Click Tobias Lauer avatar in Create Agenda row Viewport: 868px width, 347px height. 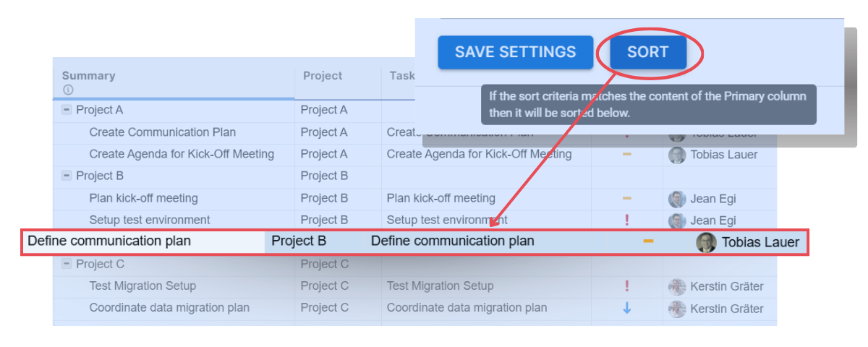click(677, 155)
